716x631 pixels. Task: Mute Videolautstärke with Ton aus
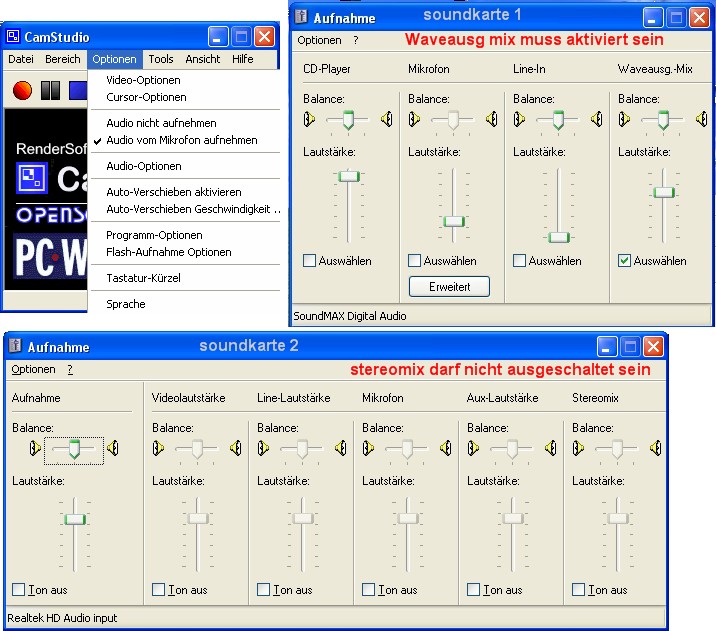point(158,589)
